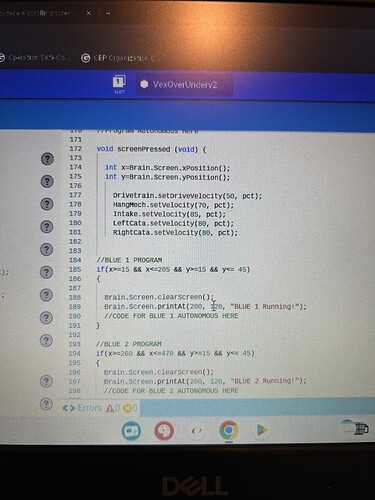Open the Operation Safe bookmark
This screenshot has width=375, height=500.
pos(34,58)
